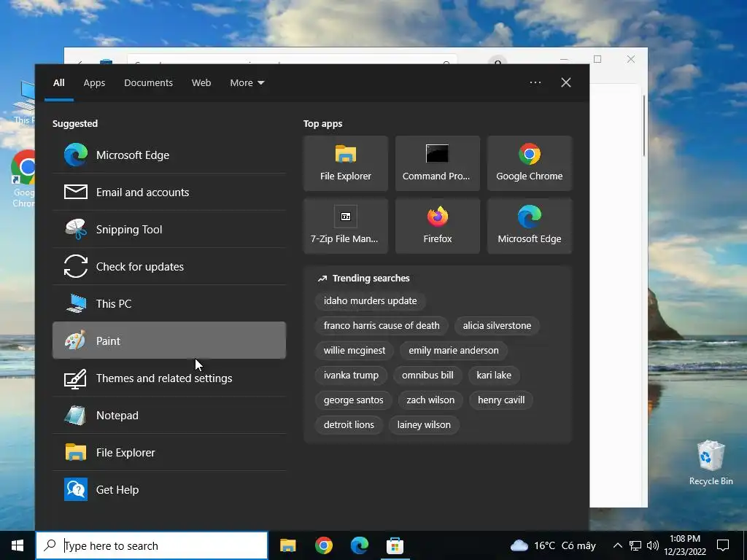Search trending 'omnibus bill'
Viewport: 747px width, 560px height.
pos(427,376)
